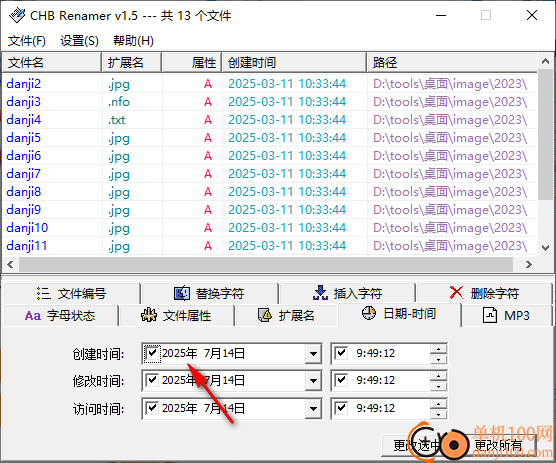
Task: Click the CHB Renamer app icon in title bar
Action: [x=17, y=16]
